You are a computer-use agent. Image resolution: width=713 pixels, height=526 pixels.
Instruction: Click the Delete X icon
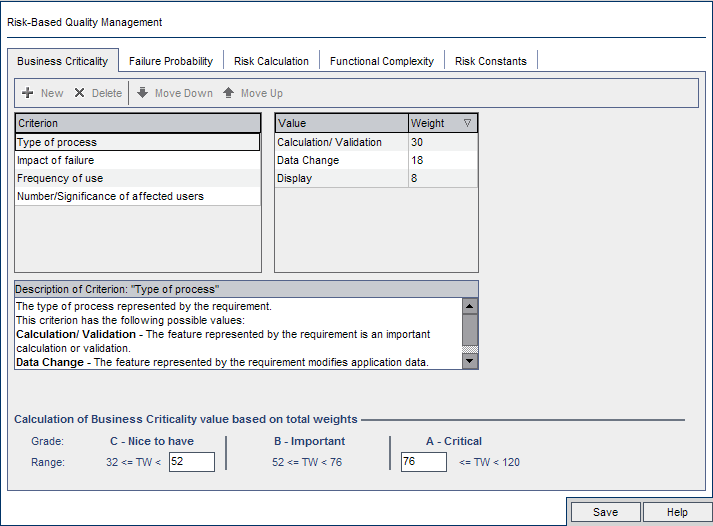click(x=79, y=93)
